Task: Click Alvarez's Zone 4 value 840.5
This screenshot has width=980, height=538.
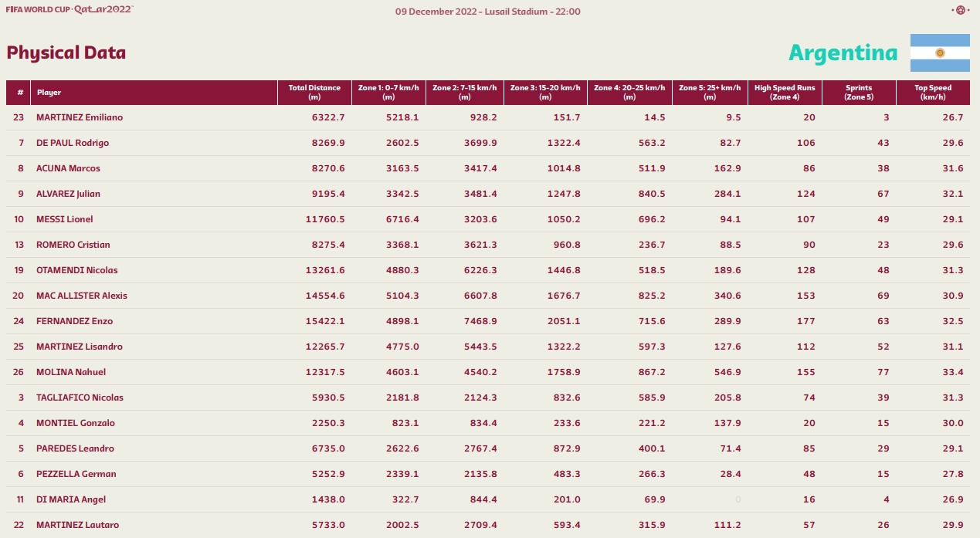Action: 652,194
